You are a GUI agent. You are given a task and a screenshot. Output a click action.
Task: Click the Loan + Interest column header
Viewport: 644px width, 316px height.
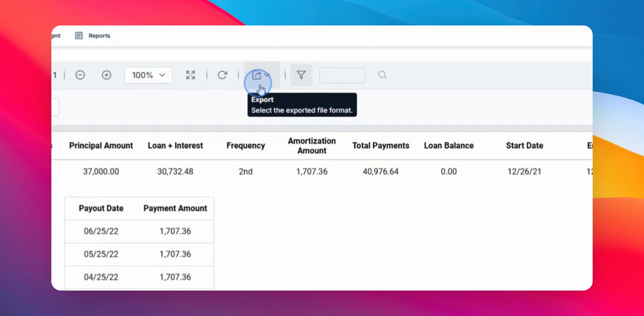click(x=175, y=146)
